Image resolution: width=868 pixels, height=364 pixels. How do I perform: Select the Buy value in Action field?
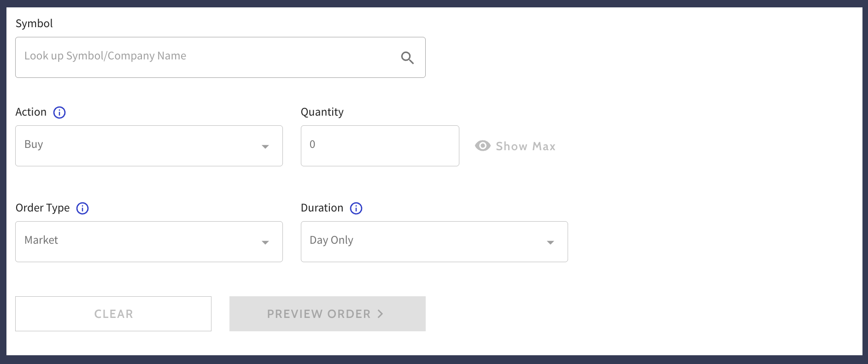(34, 145)
